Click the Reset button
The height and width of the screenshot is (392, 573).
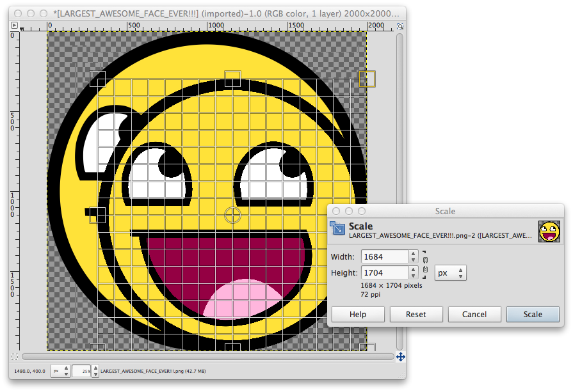pos(416,314)
